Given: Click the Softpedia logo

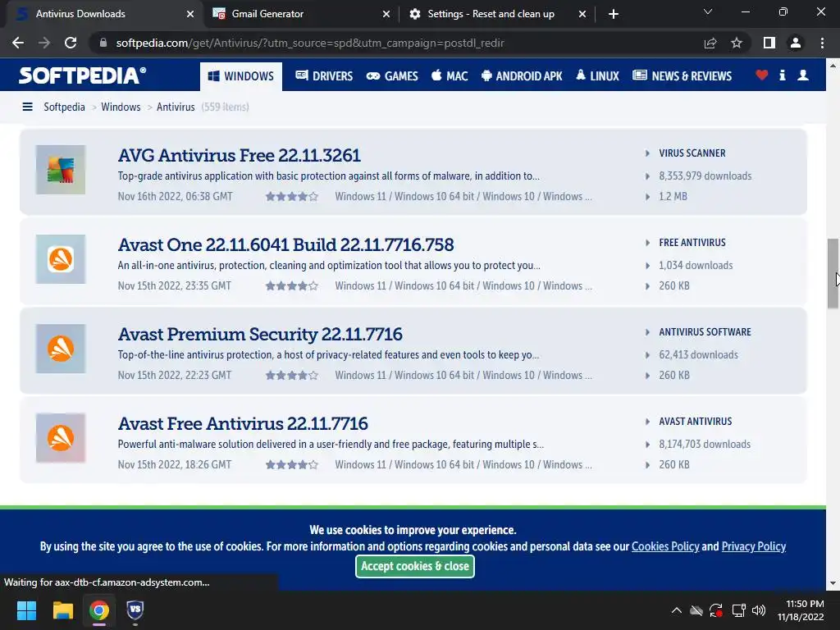Looking at the screenshot, I should 82,75.
